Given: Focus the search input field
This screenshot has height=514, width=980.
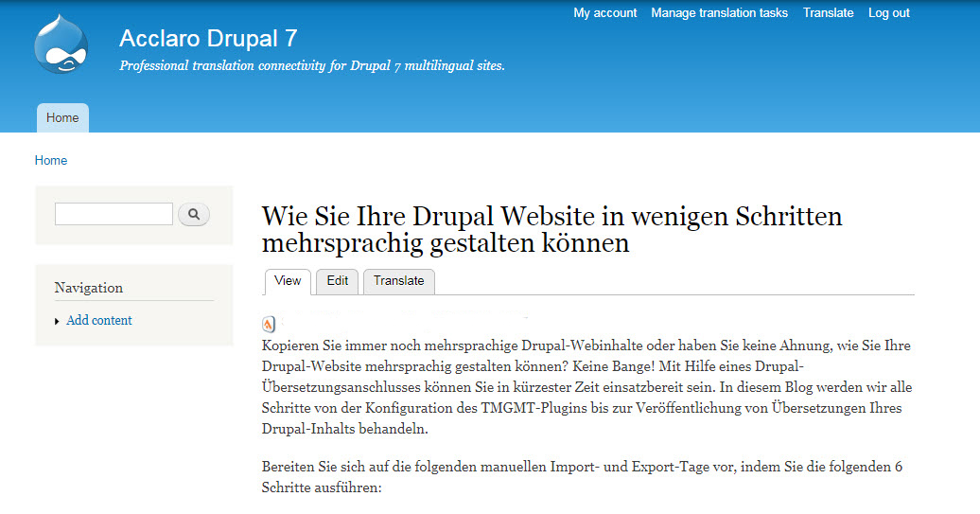Looking at the screenshot, I should click(x=114, y=214).
